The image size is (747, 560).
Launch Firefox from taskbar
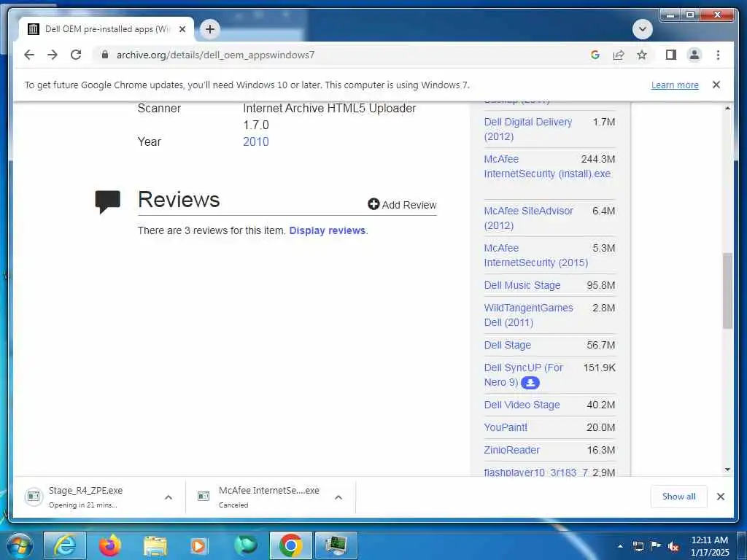pos(109,545)
